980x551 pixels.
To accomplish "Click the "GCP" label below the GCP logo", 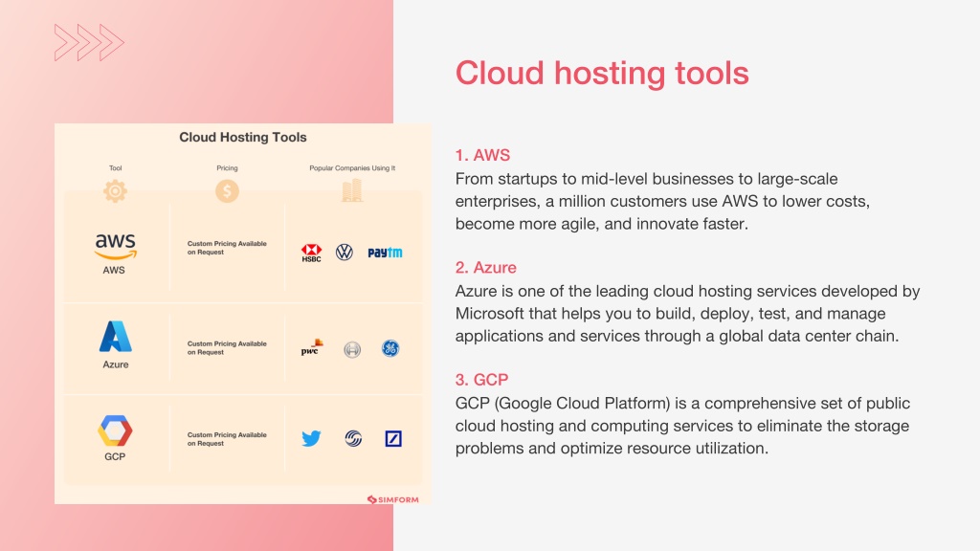I will [x=115, y=456].
